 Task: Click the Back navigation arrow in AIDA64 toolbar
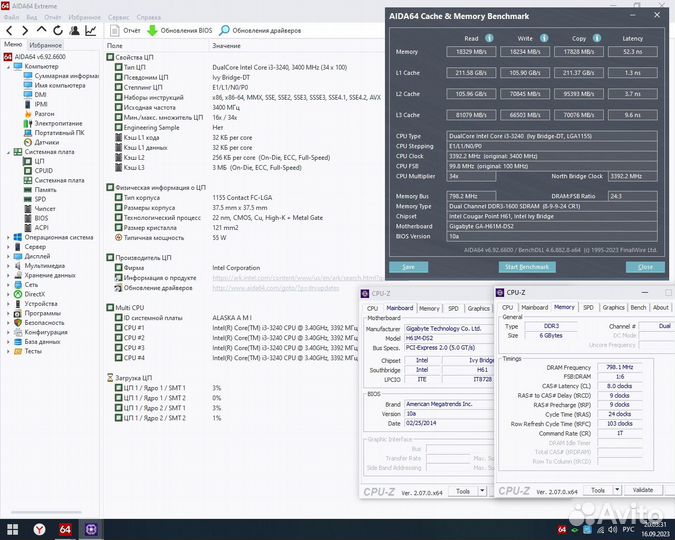(x=9, y=31)
